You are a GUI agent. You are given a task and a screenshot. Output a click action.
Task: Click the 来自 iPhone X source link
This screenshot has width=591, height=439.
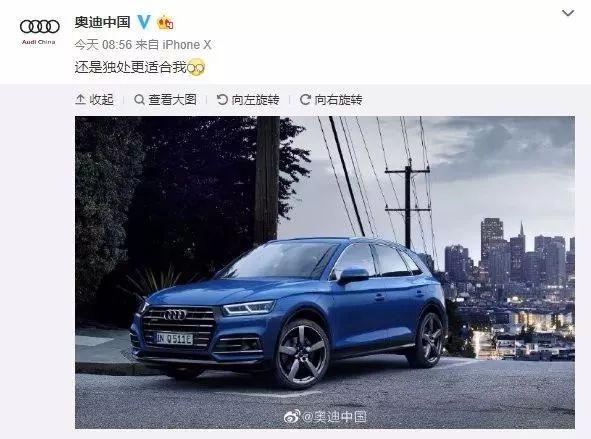pos(173,45)
